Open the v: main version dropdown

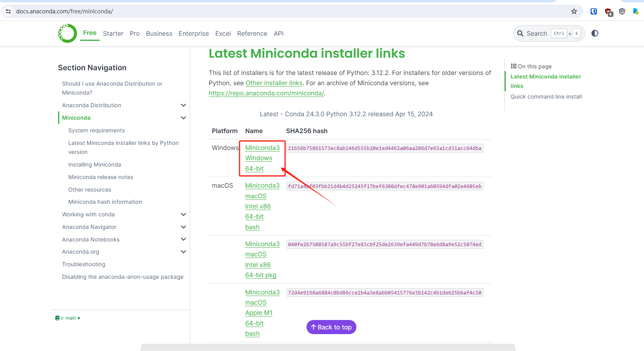coord(68,318)
